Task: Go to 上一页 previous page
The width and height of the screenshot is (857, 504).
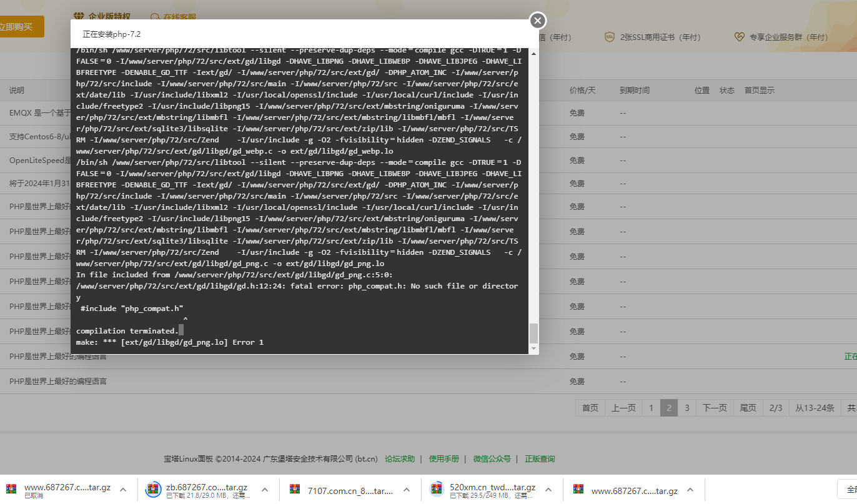Action: (623, 408)
